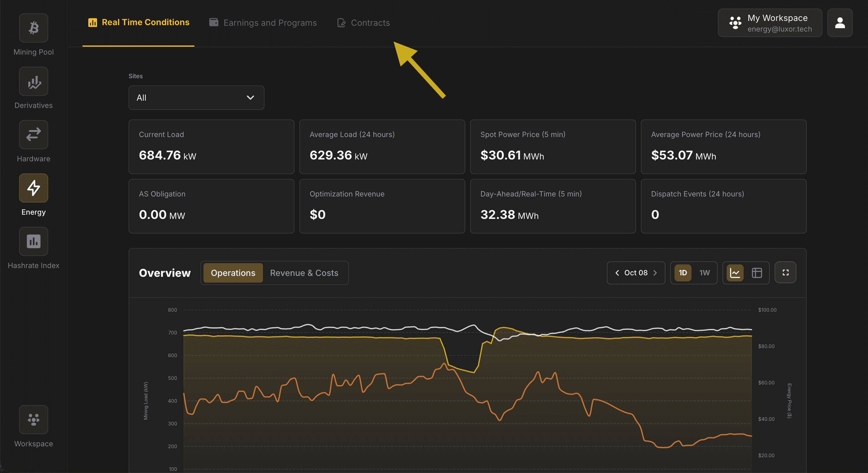The width and height of the screenshot is (868, 473).
Task: Click the Energy lightning bolt icon
Action: coord(33,188)
